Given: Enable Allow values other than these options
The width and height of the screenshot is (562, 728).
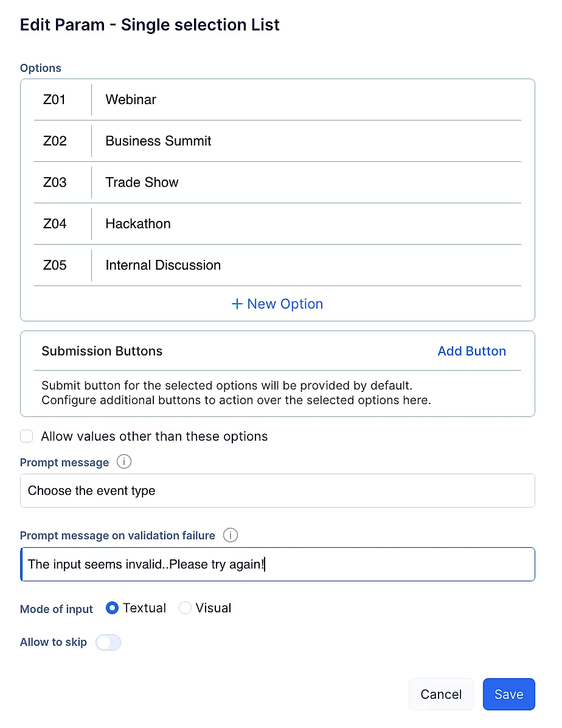Looking at the screenshot, I should [x=27, y=436].
